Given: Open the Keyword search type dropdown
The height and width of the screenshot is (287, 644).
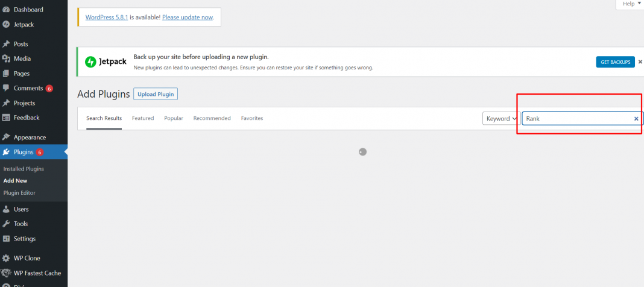Looking at the screenshot, I should tap(501, 118).
